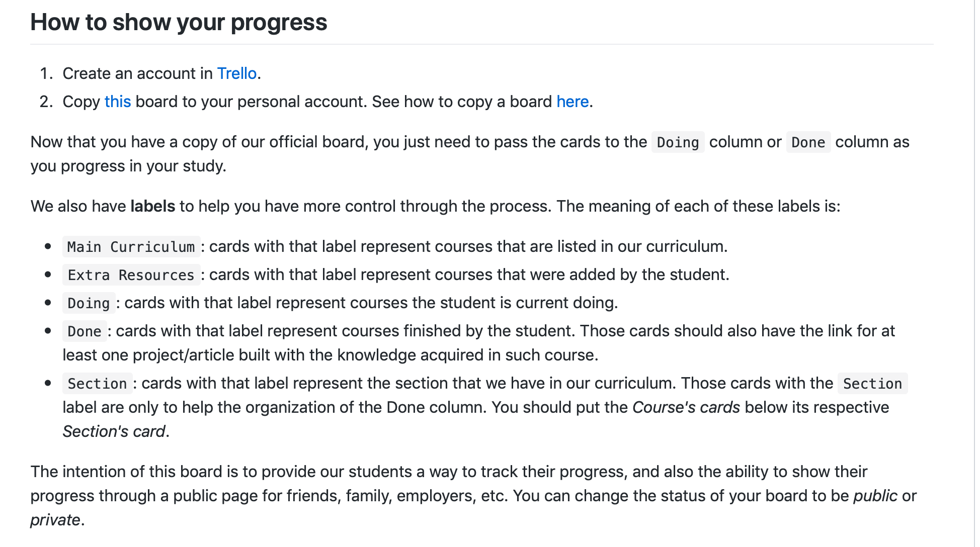Click the italic word "public"
980x547 pixels.
pyautogui.click(x=875, y=496)
